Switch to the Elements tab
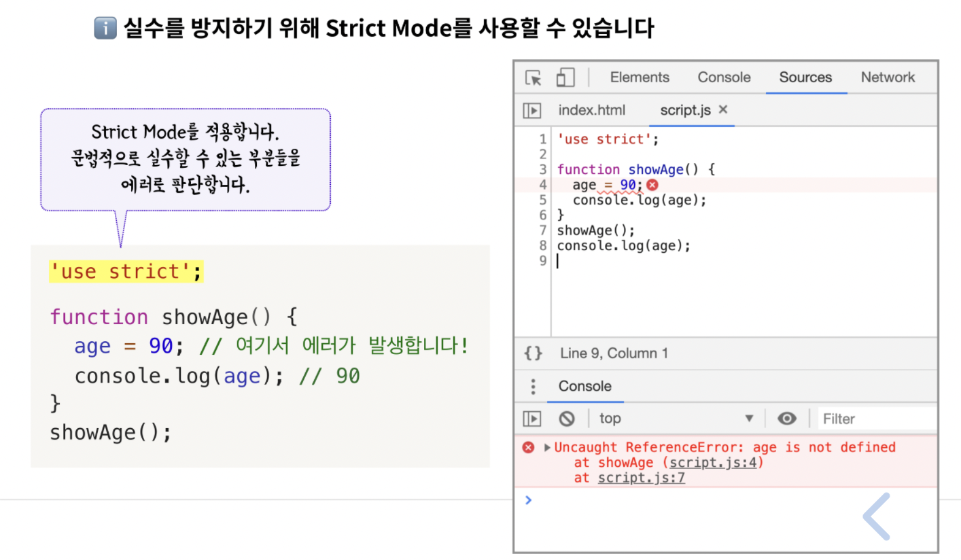The image size is (961, 560). [x=640, y=77]
